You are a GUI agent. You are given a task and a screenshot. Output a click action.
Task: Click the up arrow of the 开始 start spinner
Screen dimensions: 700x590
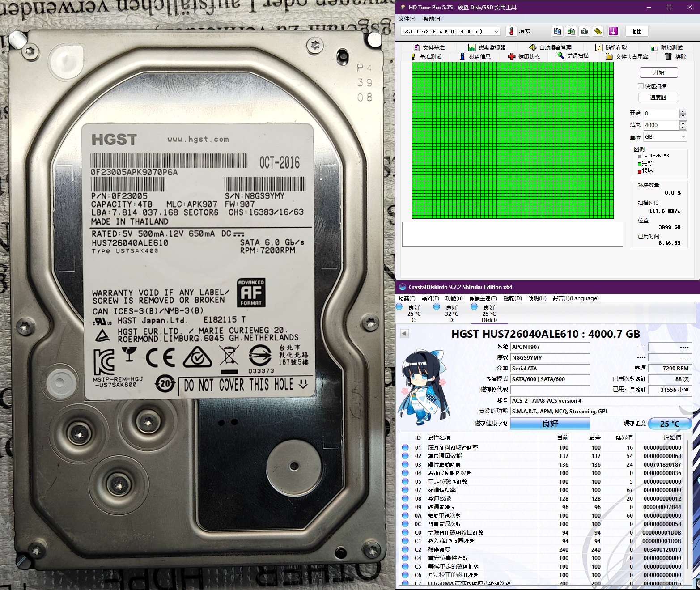683,111
